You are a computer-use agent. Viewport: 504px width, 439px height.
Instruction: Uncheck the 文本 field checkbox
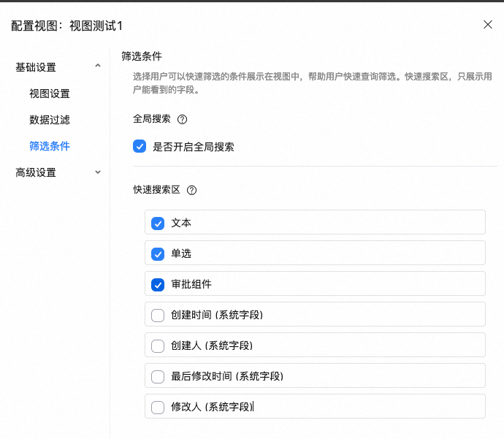coord(157,224)
